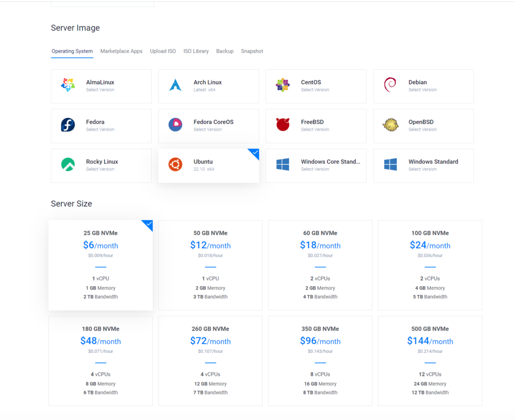The width and height of the screenshot is (515, 420).
Task: Click '4 TB Bandwidth' in 60 GB plan
Action: 320,296
